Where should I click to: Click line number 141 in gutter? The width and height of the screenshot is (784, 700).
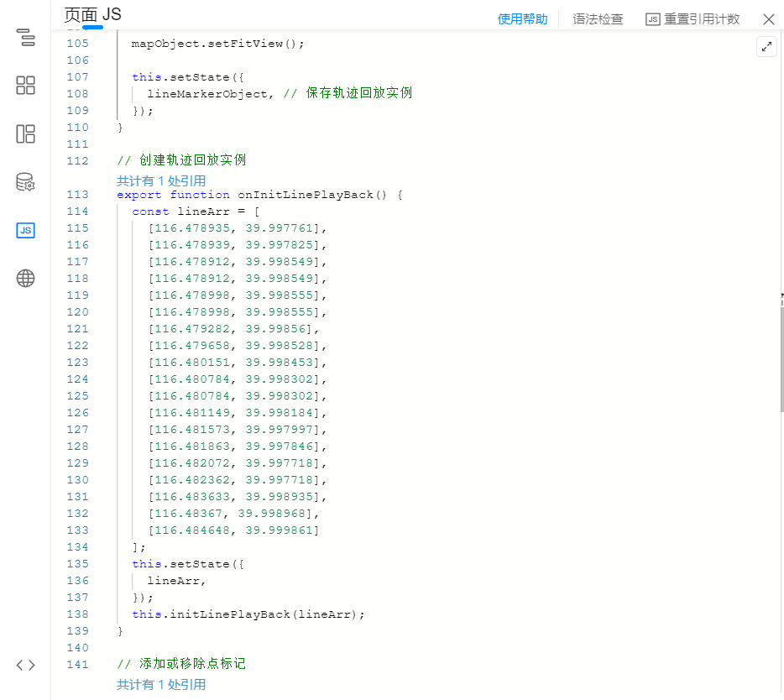77,665
